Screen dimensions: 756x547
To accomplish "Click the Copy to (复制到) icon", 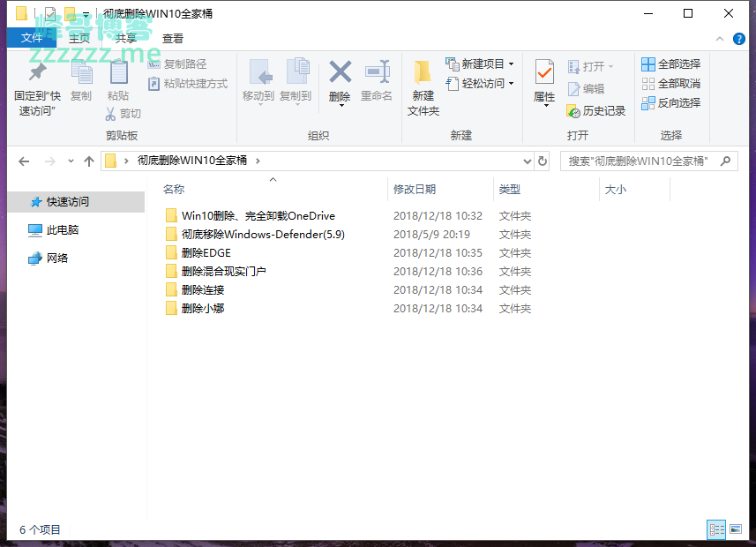I will (x=297, y=71).
